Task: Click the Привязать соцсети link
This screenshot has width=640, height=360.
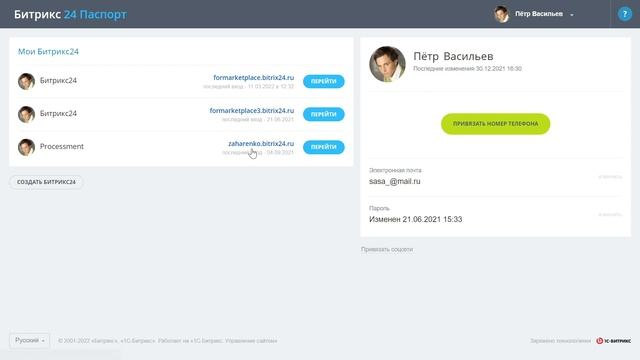Action: click(387, 249)
